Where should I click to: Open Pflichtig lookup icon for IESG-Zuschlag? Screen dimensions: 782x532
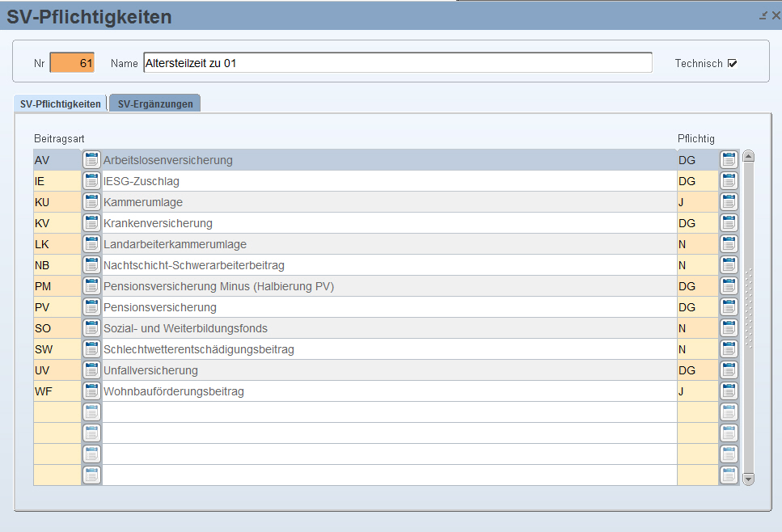(x=729, y=181)
